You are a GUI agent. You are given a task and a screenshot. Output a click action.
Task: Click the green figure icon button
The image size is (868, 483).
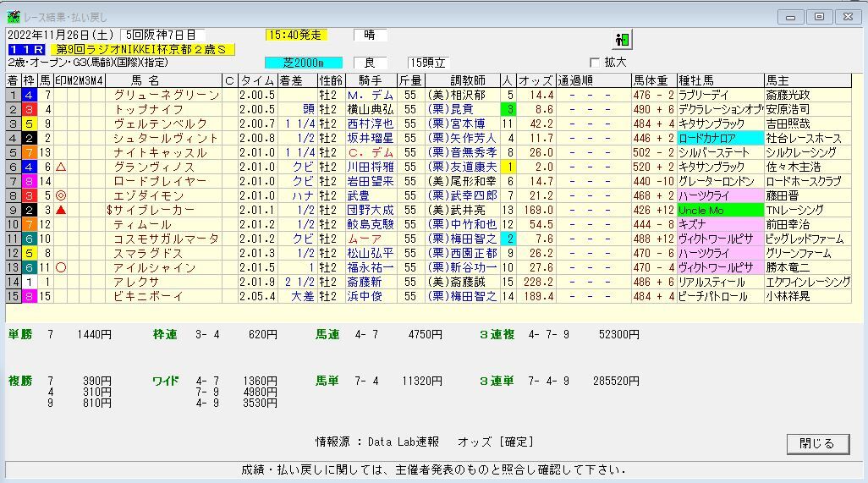[x=622, y=40]
